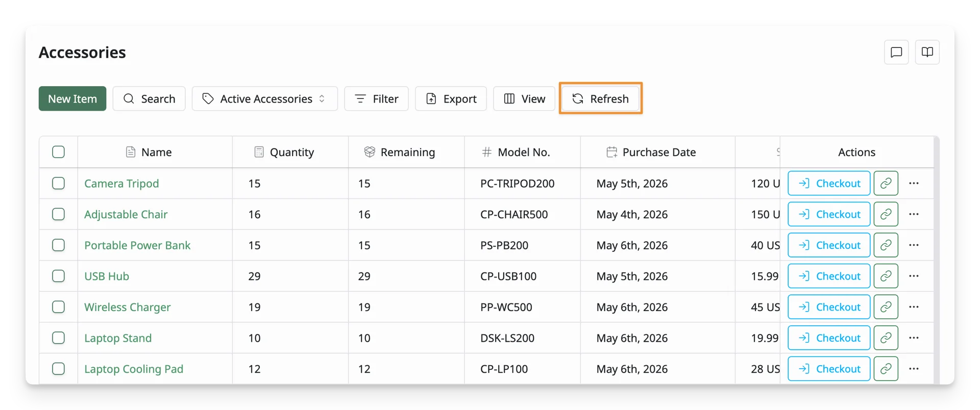Copy link for Portable Power Bank row
Screen dimensions: 980x410
point(886,245)
